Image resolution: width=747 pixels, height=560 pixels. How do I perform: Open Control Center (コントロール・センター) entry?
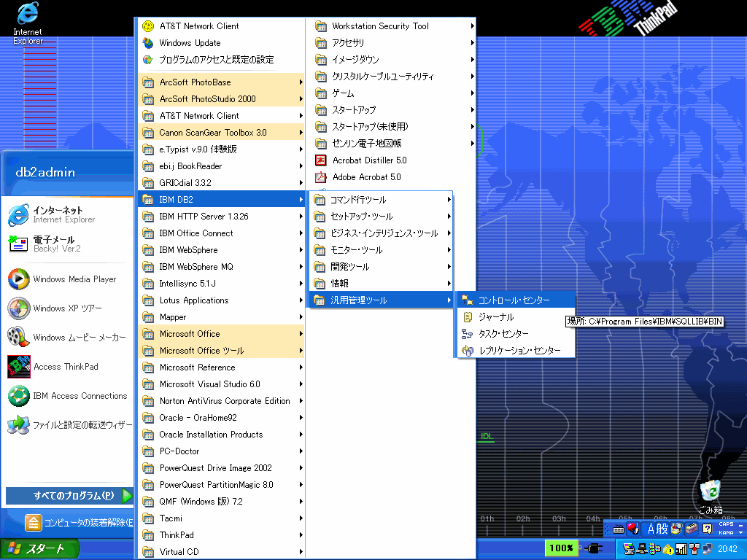pos(516,300)
